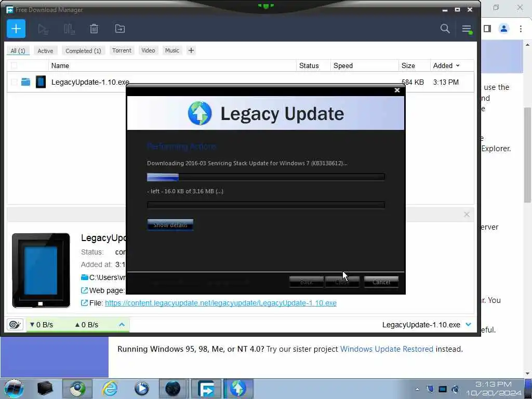The width and height of the screenshot is (532, 399).
Task: Close the download details panel
Action: tap(467, 215)
